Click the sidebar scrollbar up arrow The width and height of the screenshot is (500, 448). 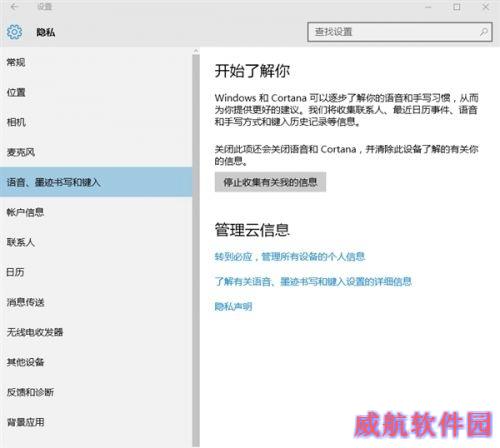[x=196, y=51]
